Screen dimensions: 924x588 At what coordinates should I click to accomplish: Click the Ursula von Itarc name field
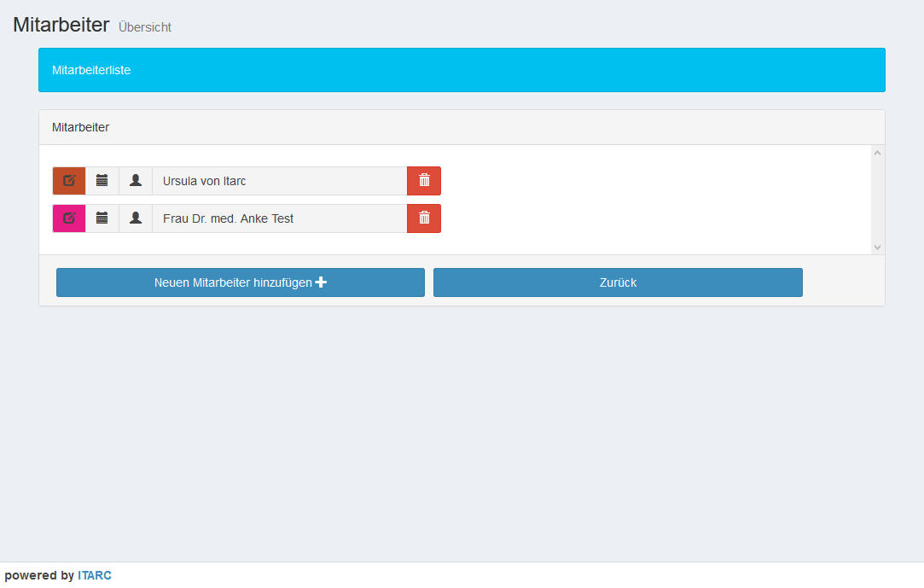coord(279,181)
